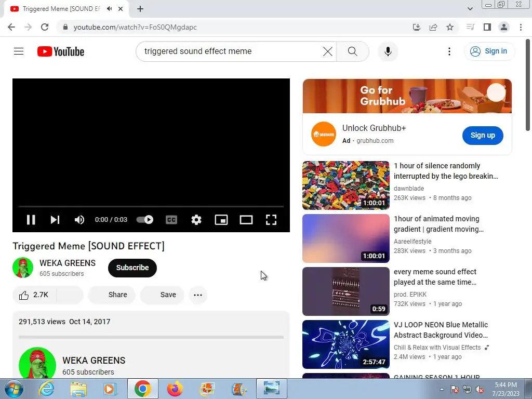Open Chrome three-dot menu
This screenshot has height=399, width=532.
tap(521, 27)
